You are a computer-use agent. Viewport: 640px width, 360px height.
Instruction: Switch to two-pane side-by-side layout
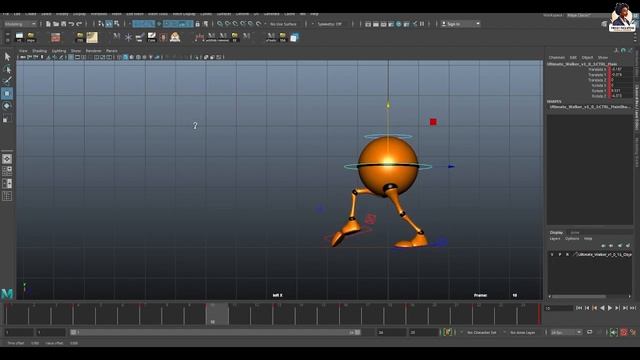point(7,184)
